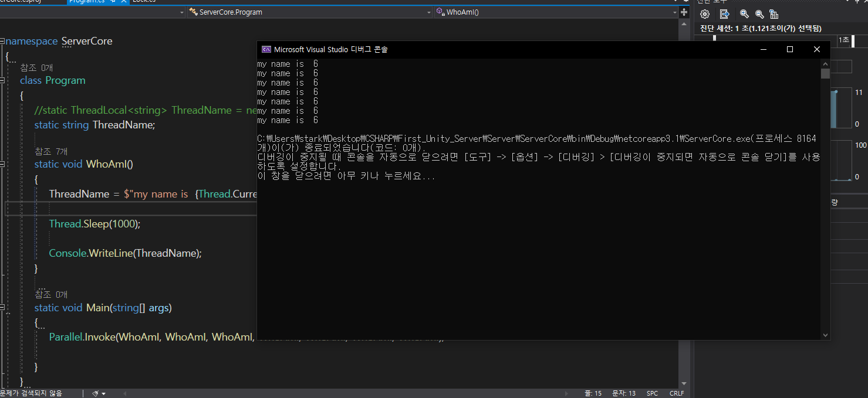
Task: Click the 1초 timeline marker
Action: pyautogui.click(x=844, y=40)
